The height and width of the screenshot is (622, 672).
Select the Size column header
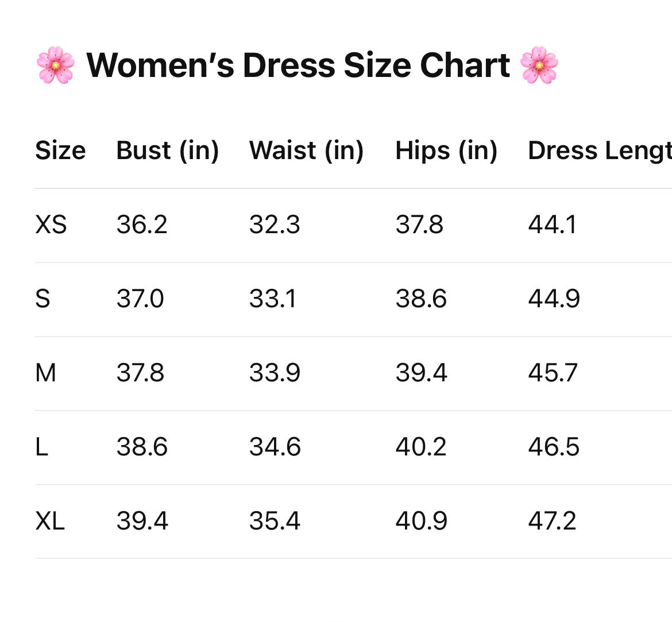[x=60, y=150]
